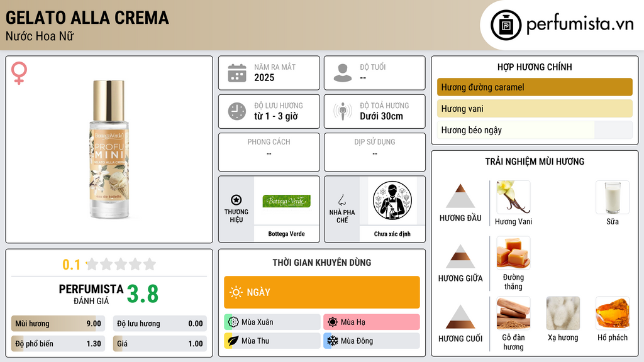Click the sillage person icon for Độ toả hương
Viewport: 644px width, 362px height.
pos(343,111)
